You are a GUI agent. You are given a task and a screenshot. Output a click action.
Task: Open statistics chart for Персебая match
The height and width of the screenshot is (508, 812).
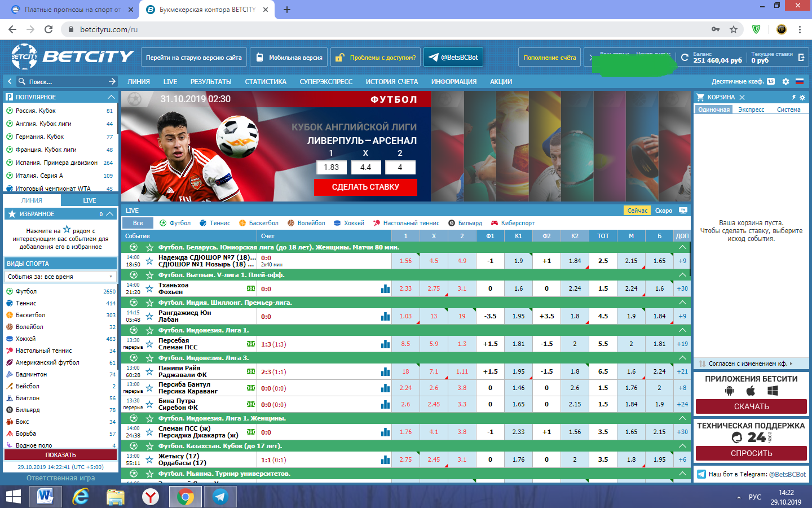385,344
